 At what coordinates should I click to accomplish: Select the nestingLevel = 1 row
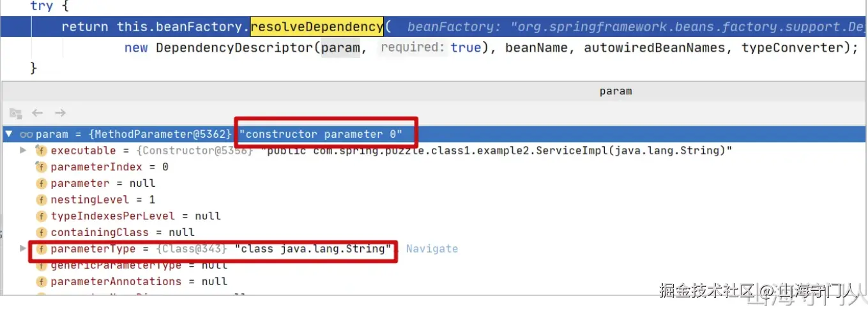pyautogui.click(x=434, y=200)
